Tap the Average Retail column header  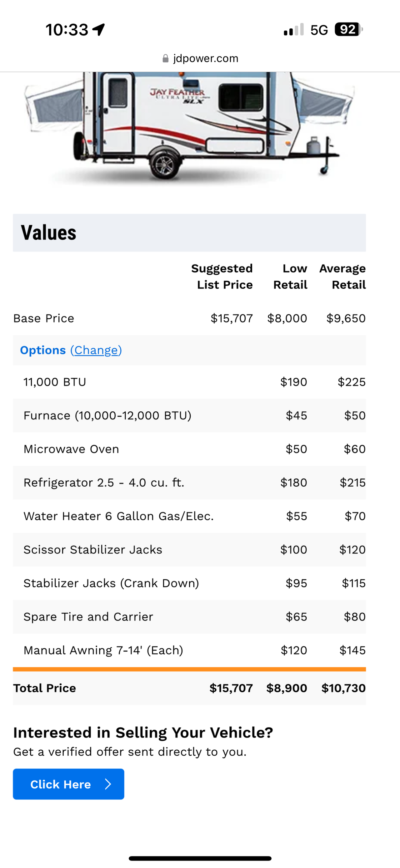(x=343, y=276)
